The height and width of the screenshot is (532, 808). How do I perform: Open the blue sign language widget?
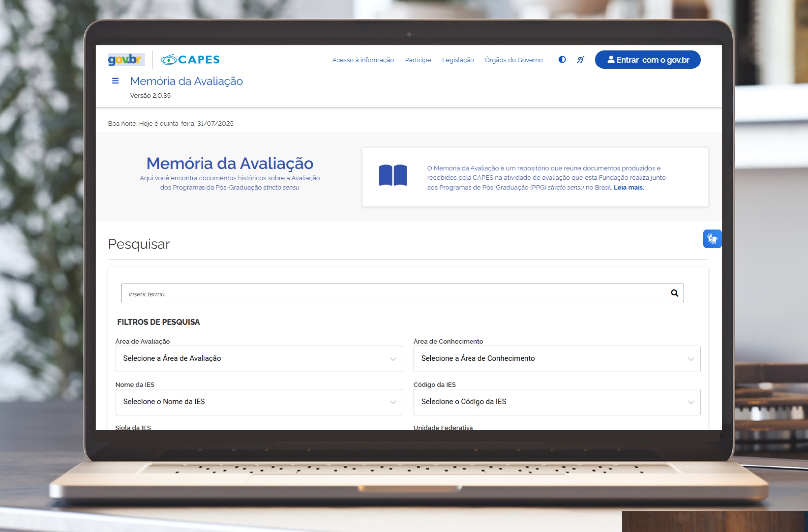(712, 239)
